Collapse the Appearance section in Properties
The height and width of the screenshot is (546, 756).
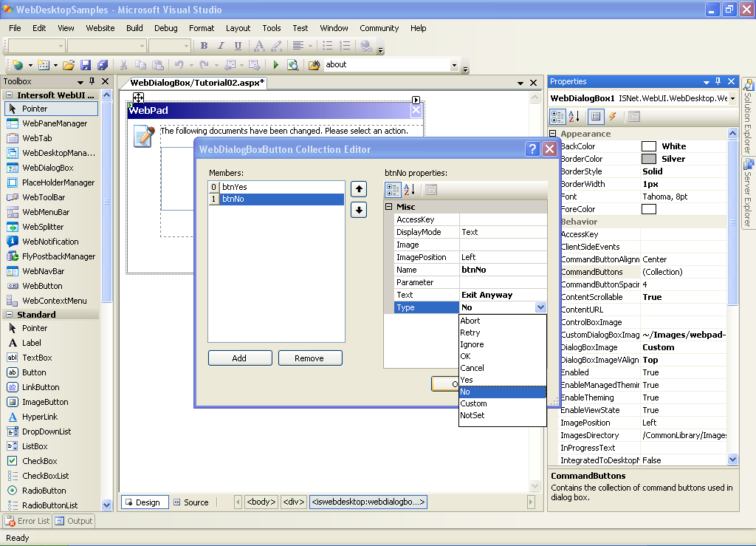click(554, 134)
